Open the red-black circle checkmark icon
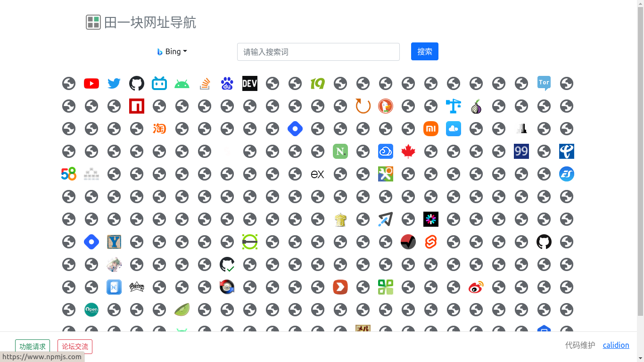Image resolution: width=644 pixels, height=362 pixels. pos(408,242)
